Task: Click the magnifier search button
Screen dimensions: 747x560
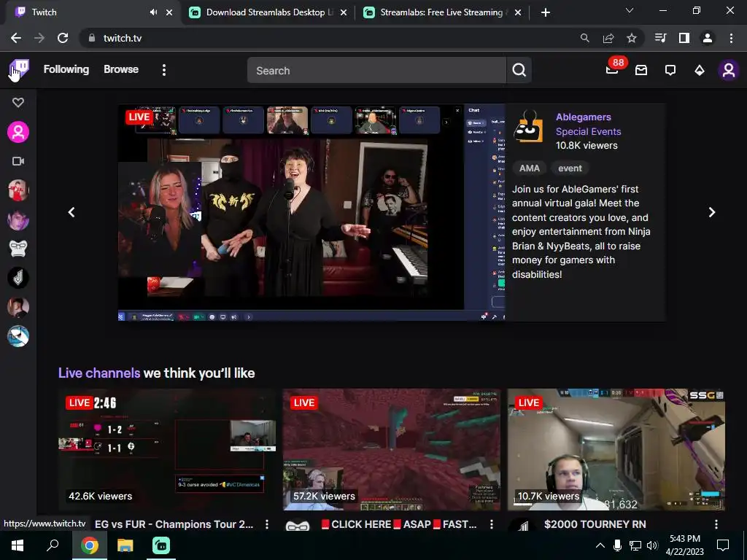Action: 519,71
